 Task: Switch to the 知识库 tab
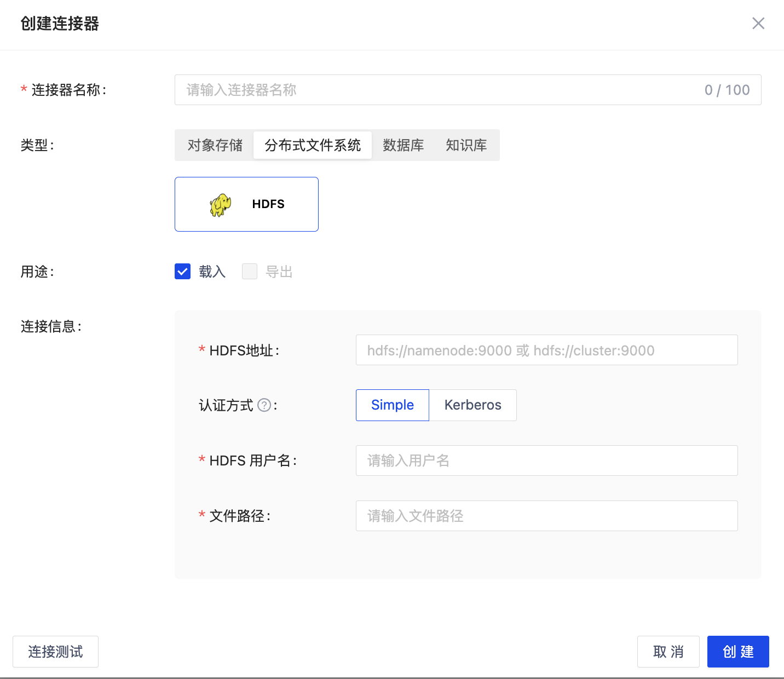(x=466, y=145)
